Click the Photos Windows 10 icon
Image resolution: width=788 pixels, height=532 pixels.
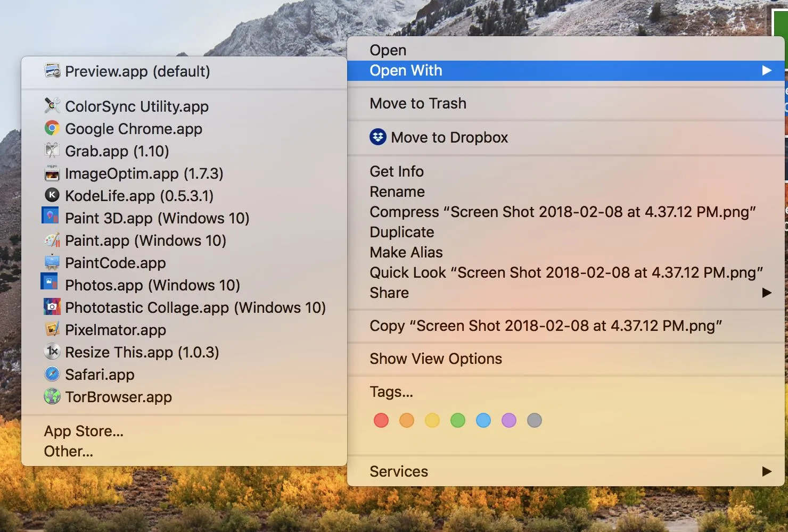(x=50, y=281)
